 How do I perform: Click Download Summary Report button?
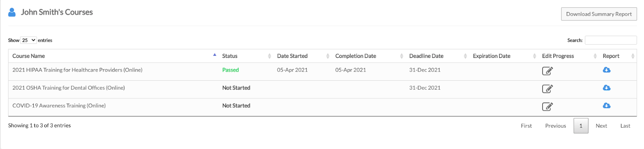tap(599, 14)
